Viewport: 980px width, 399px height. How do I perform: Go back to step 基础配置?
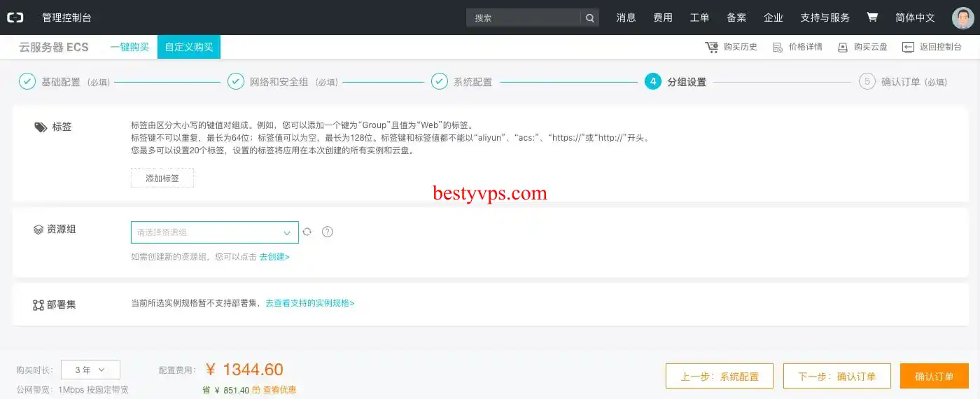pyautogui.click(x=60, y=82)
